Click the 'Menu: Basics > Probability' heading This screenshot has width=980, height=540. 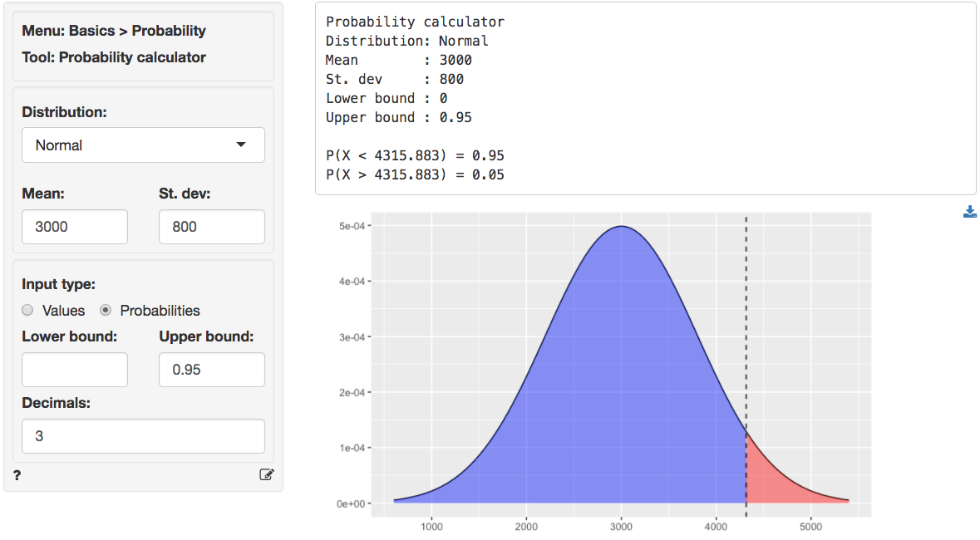[114, 31]
